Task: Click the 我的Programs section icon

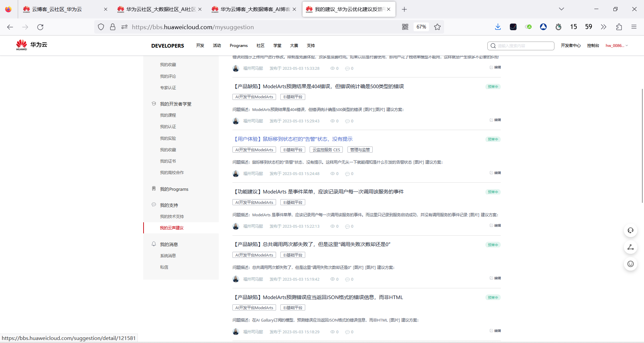Action: point(154,189)
